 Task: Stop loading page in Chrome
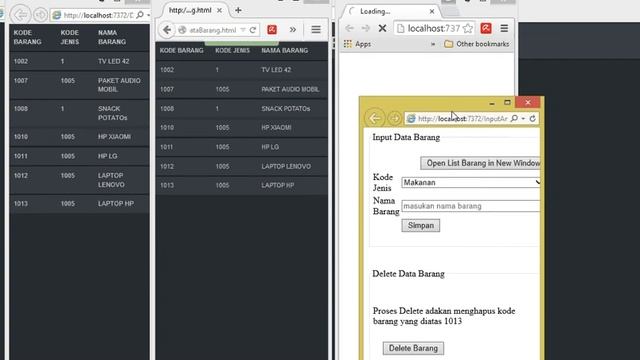click(x=382, y=28)
